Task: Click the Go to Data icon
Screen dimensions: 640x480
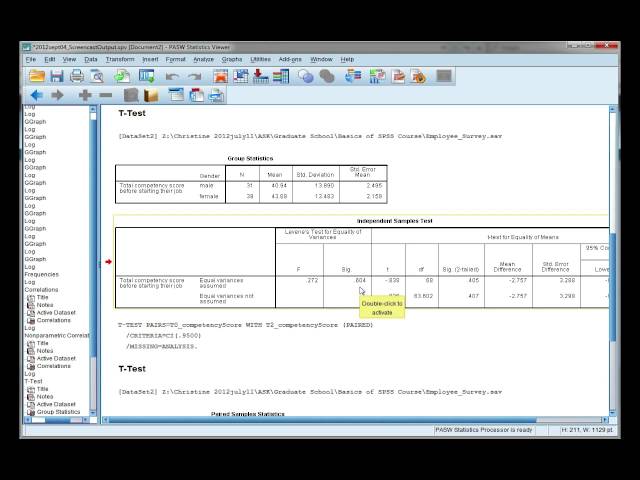Action: (220, 76)
